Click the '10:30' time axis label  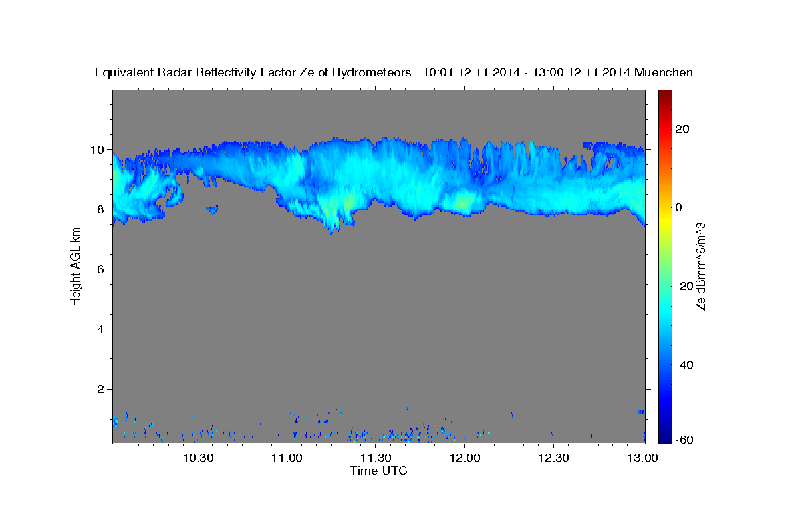click(198, 458)
